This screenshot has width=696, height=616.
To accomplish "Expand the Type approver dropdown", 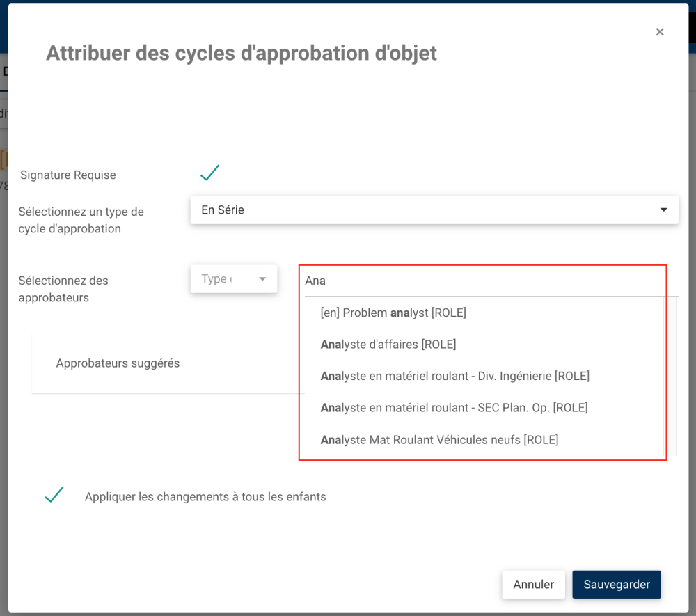I will click(233, 279).
